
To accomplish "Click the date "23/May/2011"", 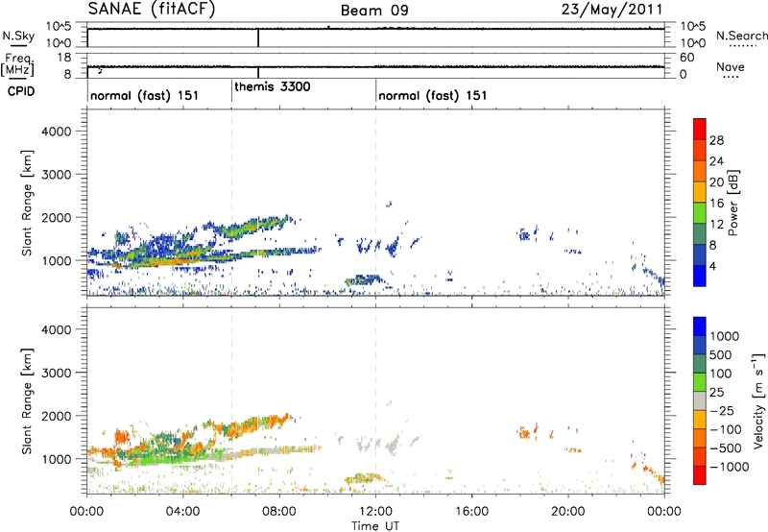I will pyautogui.click(x=612, y=10).
